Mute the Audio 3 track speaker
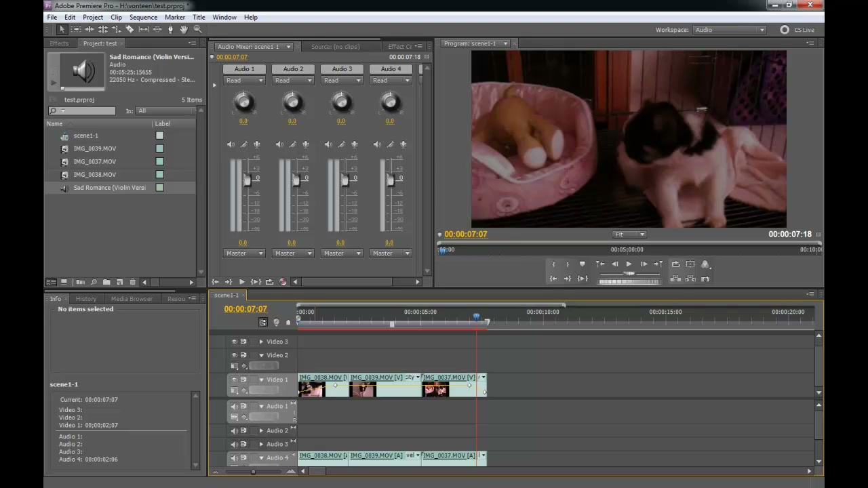868x488 pixels. (234, 444)
